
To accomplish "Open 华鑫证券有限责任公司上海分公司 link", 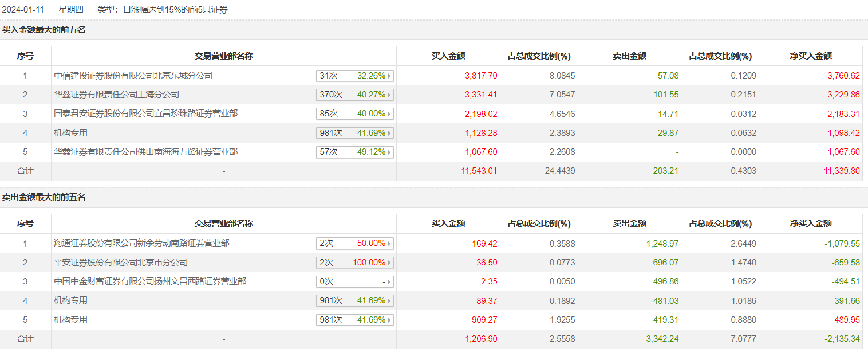I will click(117, 95).
